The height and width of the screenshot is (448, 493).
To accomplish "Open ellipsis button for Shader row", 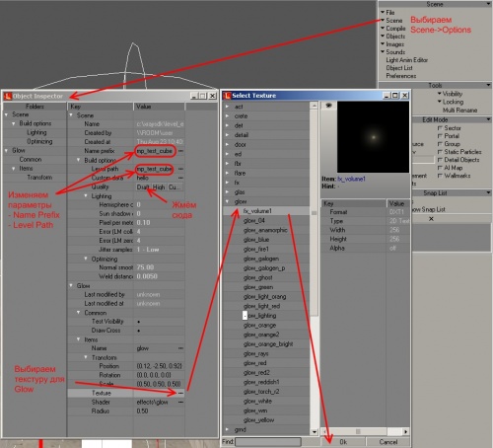I will (180, 402).
